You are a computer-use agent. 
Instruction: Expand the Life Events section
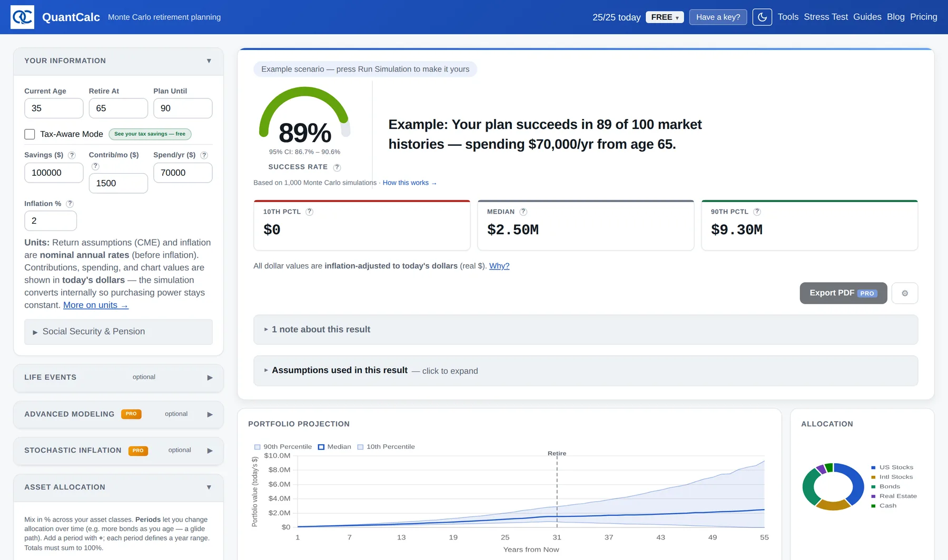tap(118, 377)
